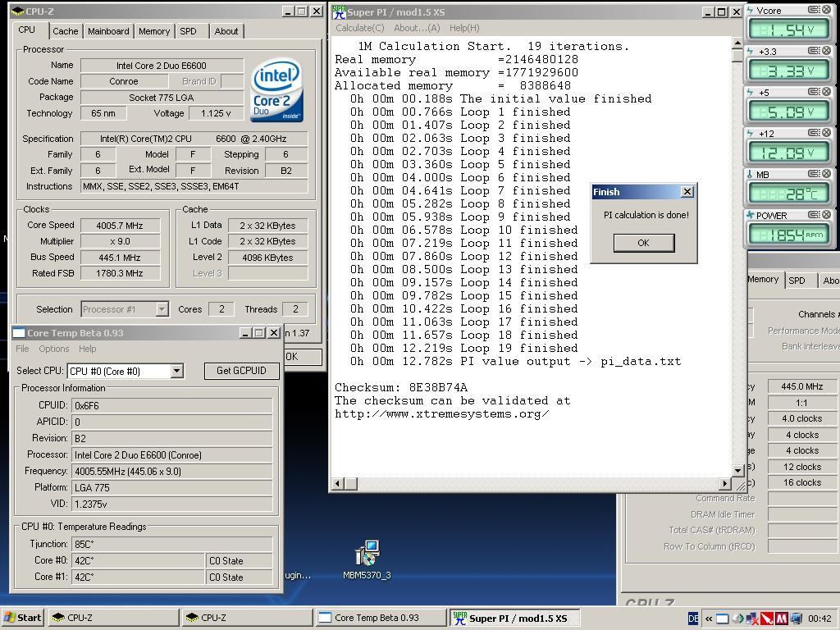Image resolution: width=840 pixels, height=630 pixels.
Task: Click the Super PI title bar icon
Action: pyautogui.click(x=339, y=11)
